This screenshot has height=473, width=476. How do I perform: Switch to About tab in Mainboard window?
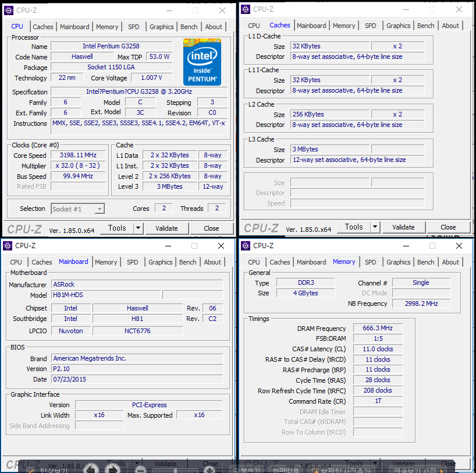212,262
